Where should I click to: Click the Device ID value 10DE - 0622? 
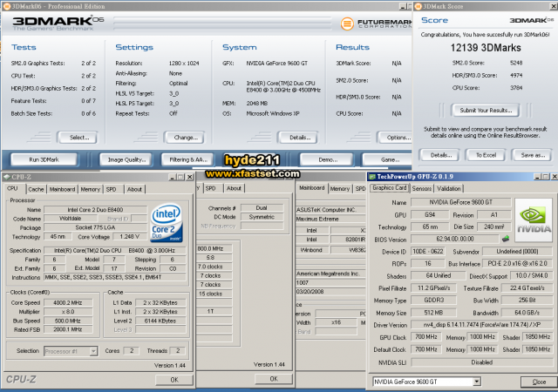[x=428, y=252]
